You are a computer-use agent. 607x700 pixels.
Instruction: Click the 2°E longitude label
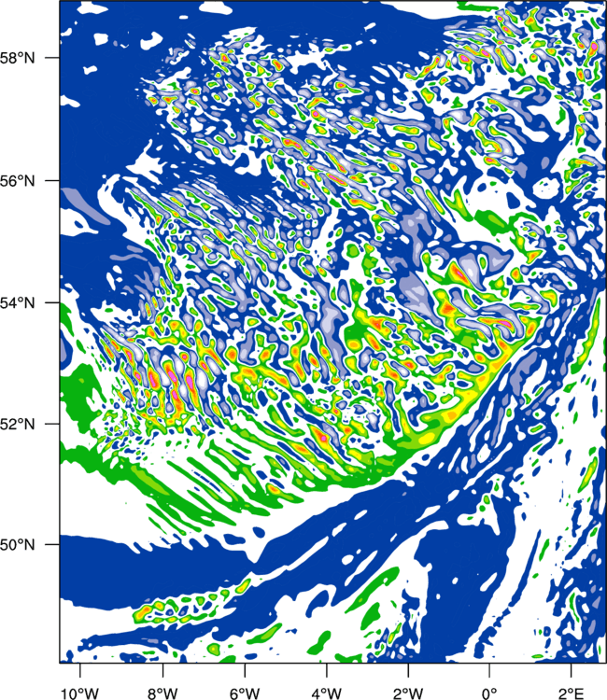(572, 693)
